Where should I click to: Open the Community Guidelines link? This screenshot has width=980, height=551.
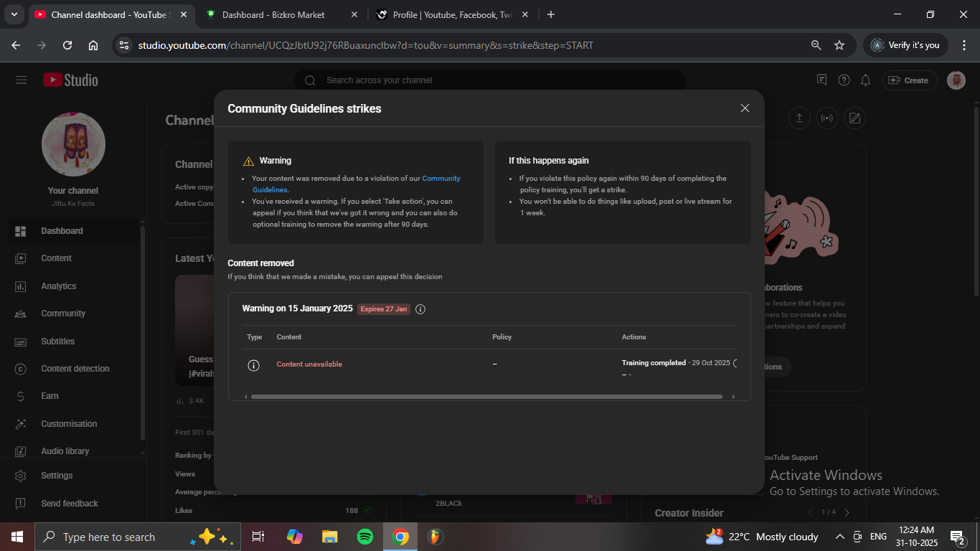coord(440,179)
